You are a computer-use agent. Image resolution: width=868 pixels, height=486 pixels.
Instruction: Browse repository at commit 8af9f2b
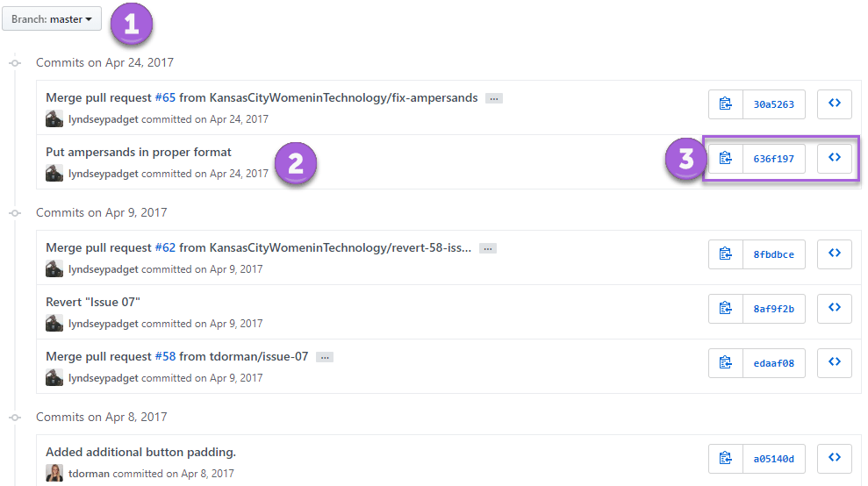[834, 309]
